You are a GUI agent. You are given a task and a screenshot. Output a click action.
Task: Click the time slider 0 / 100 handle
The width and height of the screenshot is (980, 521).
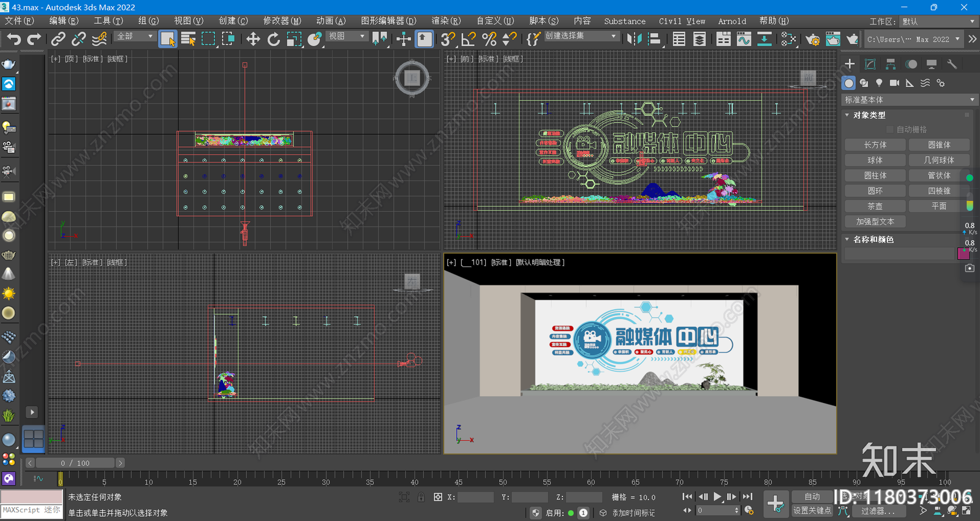pos(75,463)
